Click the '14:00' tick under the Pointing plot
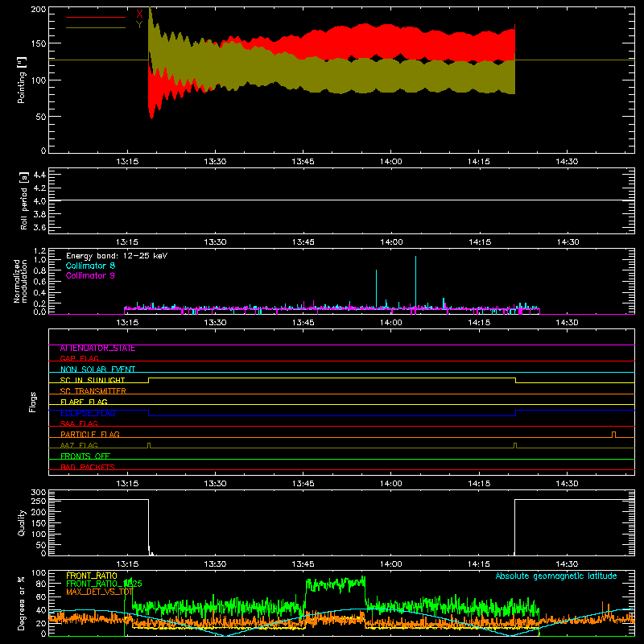This screenshot has width=644, height=644. click(390, 162)
